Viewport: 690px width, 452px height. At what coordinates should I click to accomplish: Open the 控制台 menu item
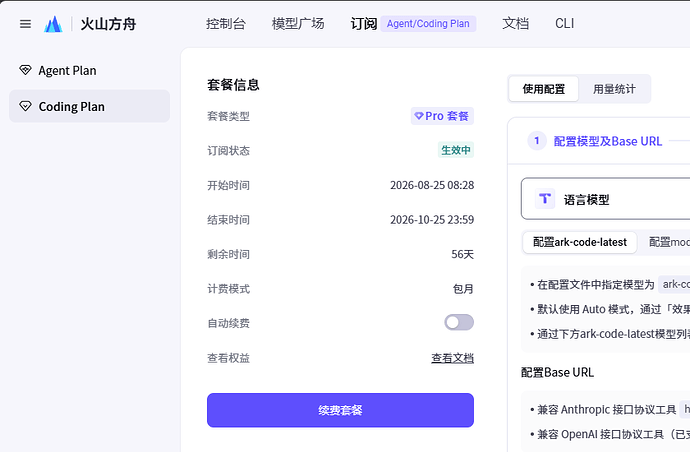(226, 24)
